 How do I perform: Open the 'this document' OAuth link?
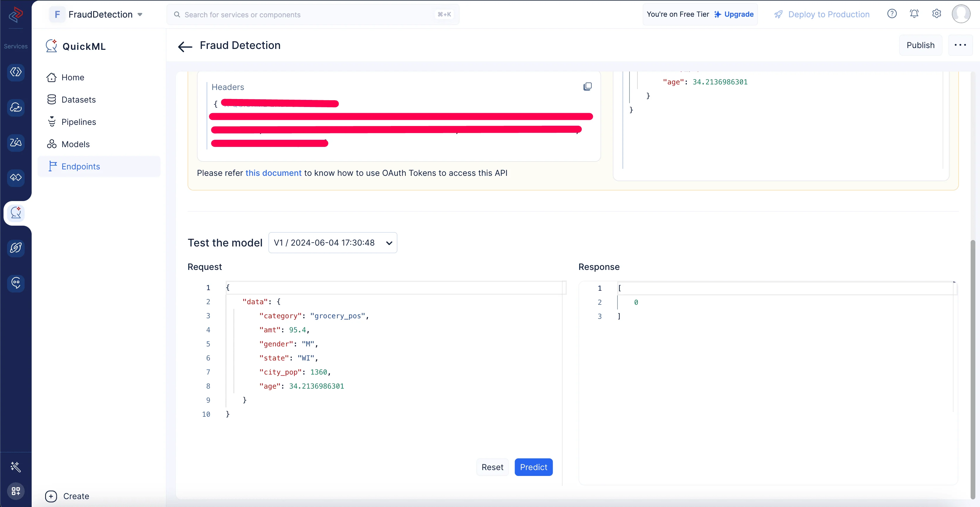click(273, 173)
